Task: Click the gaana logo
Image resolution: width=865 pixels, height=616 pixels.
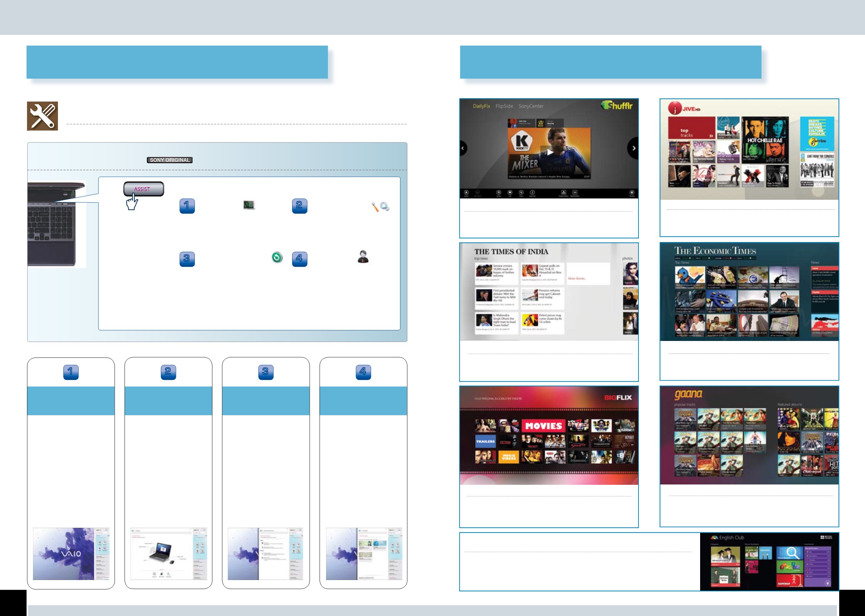Action: (688, 395)
